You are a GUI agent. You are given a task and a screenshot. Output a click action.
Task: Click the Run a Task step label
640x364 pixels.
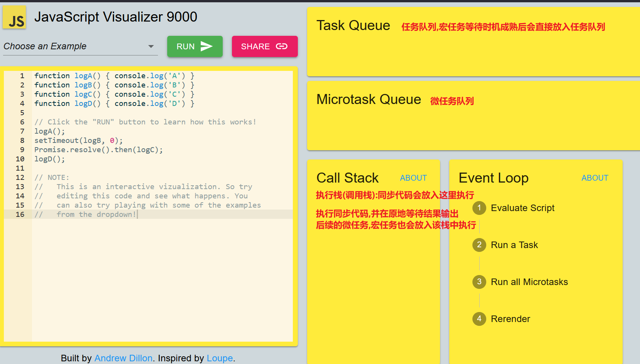[514, 245]
